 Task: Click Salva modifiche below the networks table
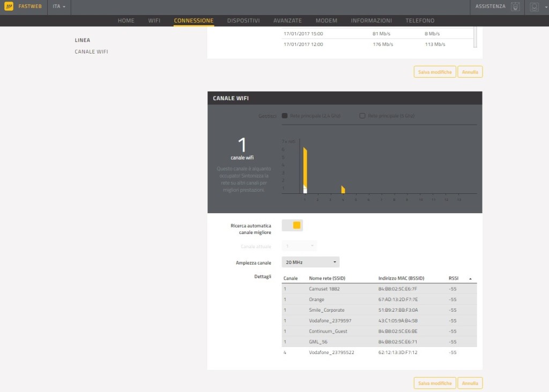coord(434,383)
